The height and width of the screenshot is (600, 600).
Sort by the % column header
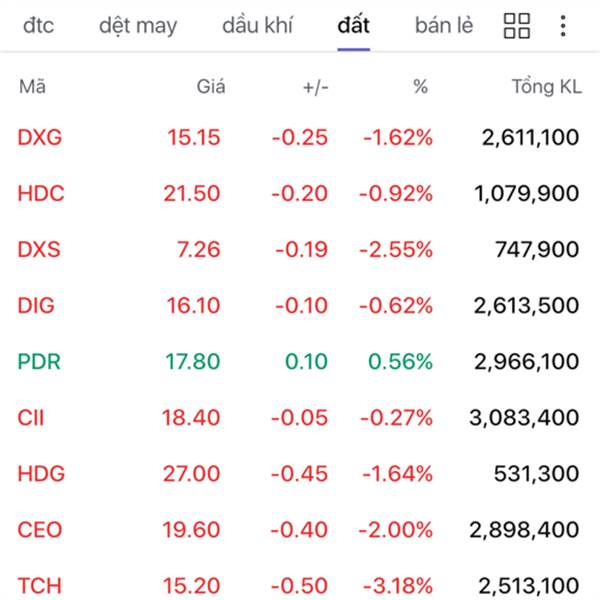coord(420,87)
